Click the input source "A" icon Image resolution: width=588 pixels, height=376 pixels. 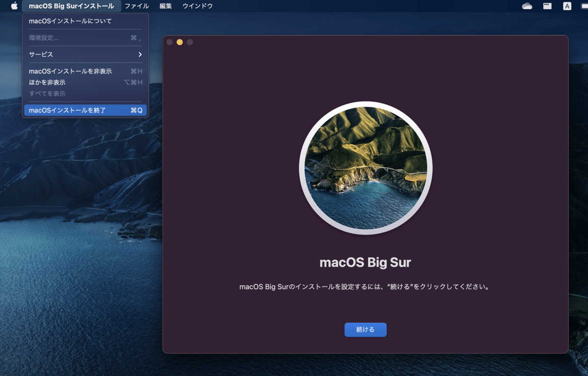click(567, 6)
